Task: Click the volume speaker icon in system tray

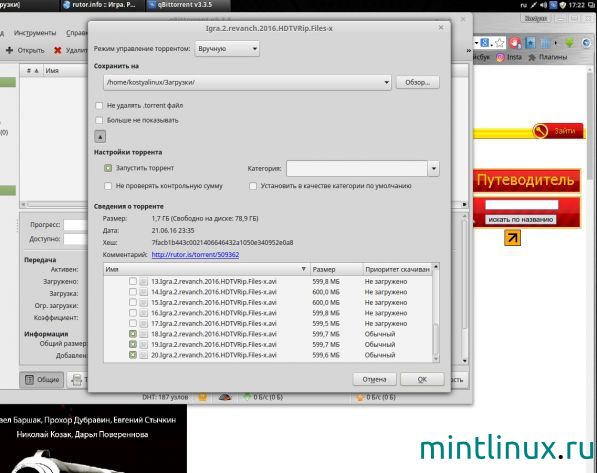Action: pyautogui.click(x=543, y=5)
